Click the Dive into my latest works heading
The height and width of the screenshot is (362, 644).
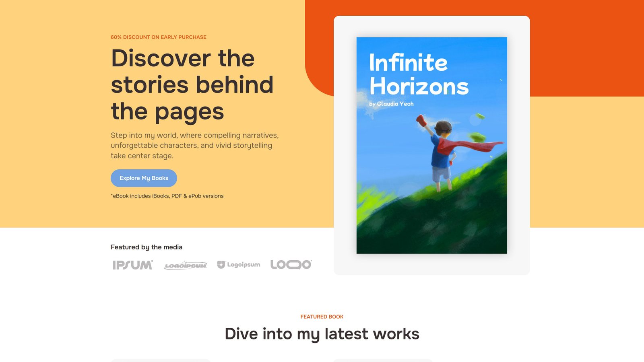(x=322, y=334)
